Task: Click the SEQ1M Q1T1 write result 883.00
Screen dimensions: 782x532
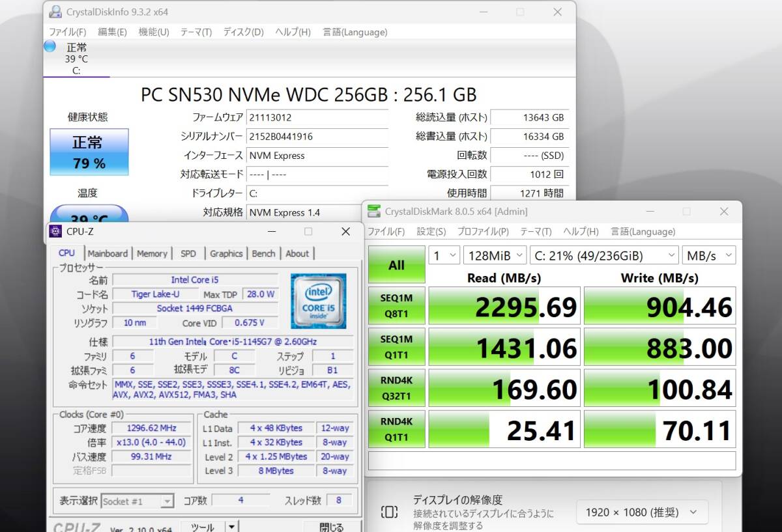Action: 660,347
